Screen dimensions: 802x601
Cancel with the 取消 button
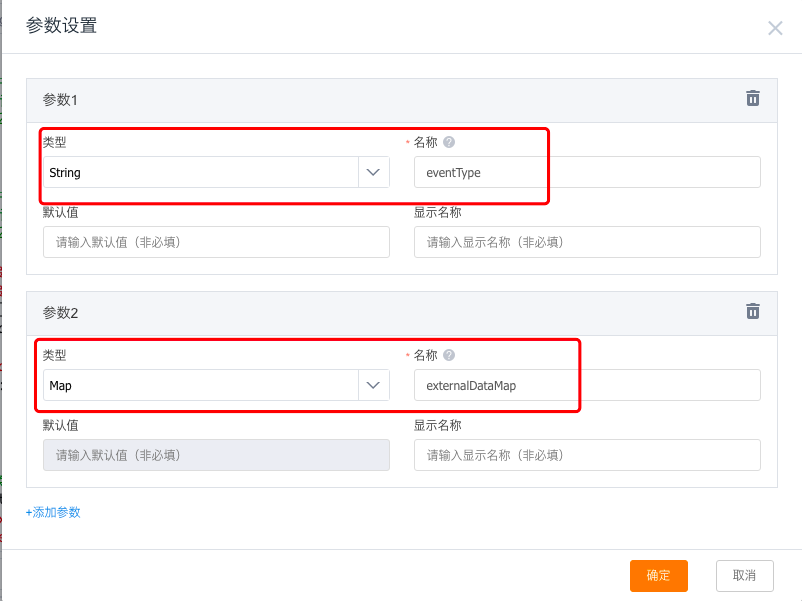point(745,575)
